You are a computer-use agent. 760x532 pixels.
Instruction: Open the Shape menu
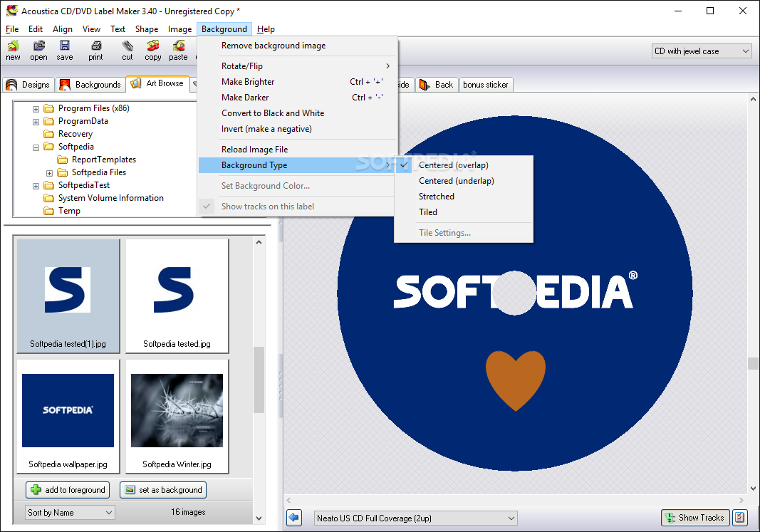(x=147, y=29)
